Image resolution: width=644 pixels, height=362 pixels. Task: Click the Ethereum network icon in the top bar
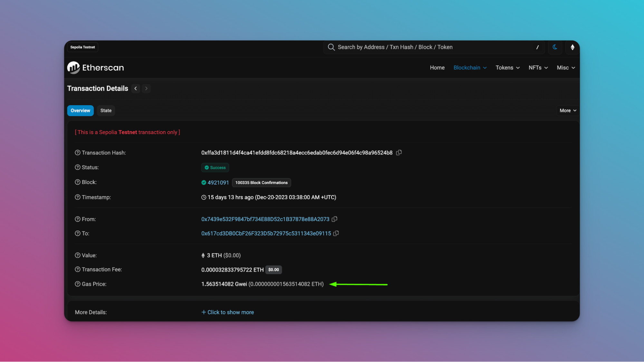click(572, 47)
